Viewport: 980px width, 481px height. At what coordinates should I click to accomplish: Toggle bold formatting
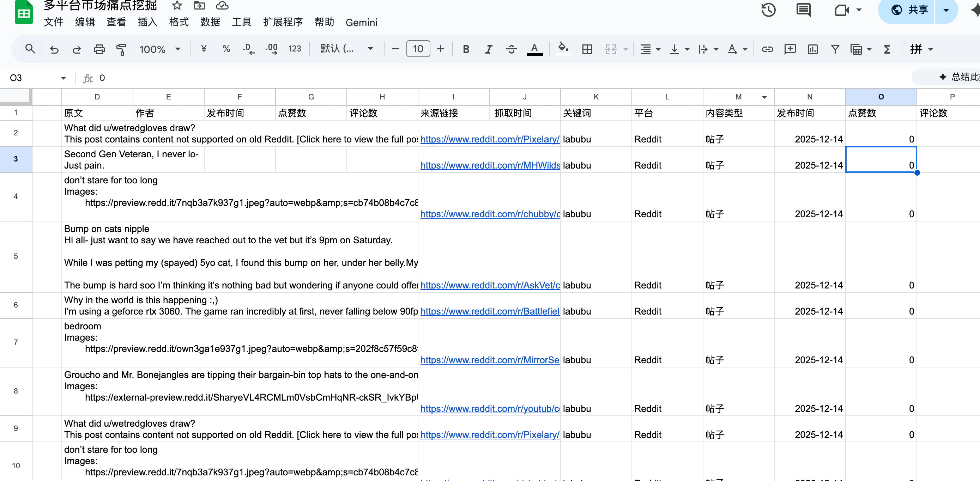point(466,49)
